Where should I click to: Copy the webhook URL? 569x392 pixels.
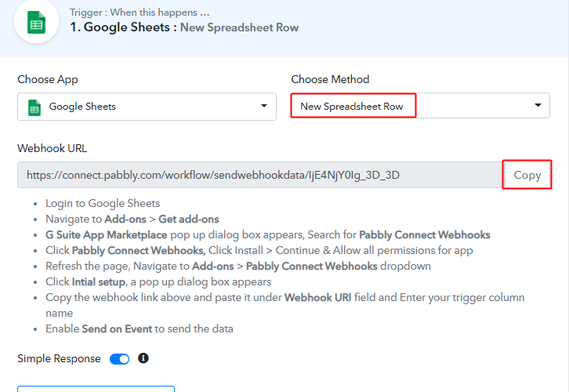527,175
